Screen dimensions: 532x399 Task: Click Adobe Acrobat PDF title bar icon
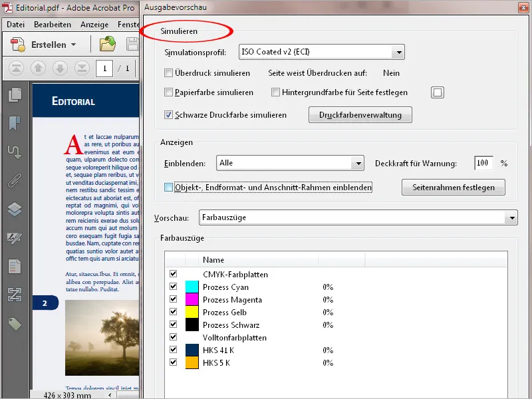click(7, 7)
